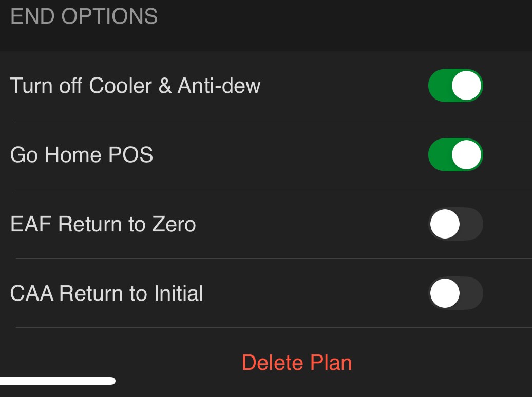The width and height of the screenshot is (532, 397).
Task: Click white knob of EAF Return switch
Action: pos(445,224)
